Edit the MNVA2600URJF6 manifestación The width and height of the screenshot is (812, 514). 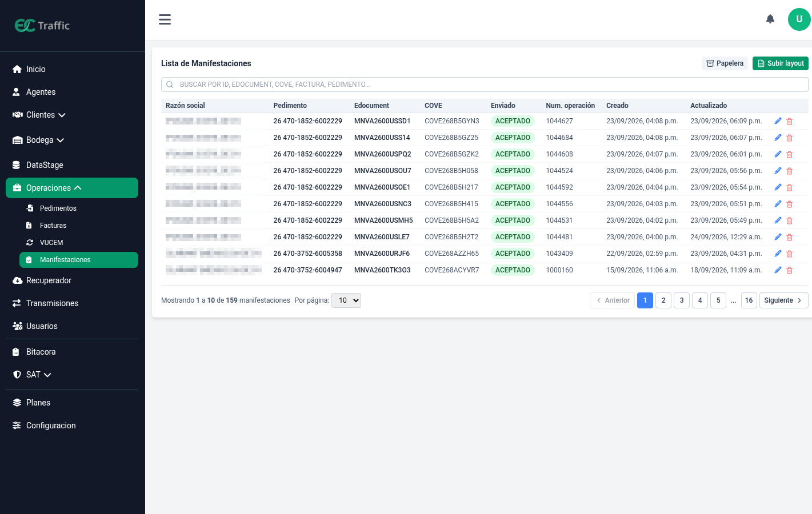point(778,254)
